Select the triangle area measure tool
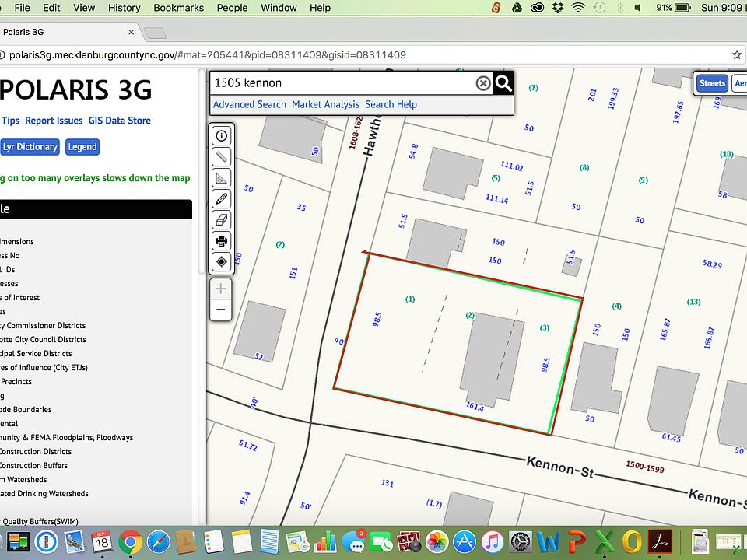The height and width of the screenshot is (560, 747). (222, 178)
